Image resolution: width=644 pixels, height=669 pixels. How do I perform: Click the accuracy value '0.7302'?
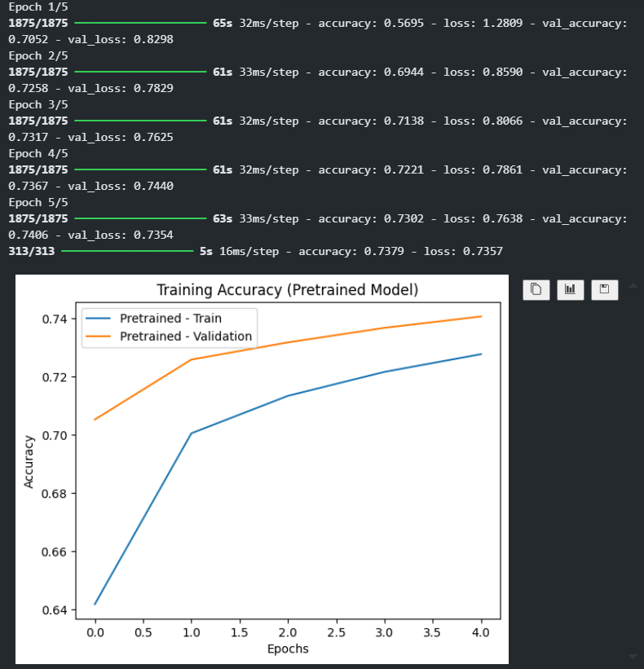(x=404, y=218)
